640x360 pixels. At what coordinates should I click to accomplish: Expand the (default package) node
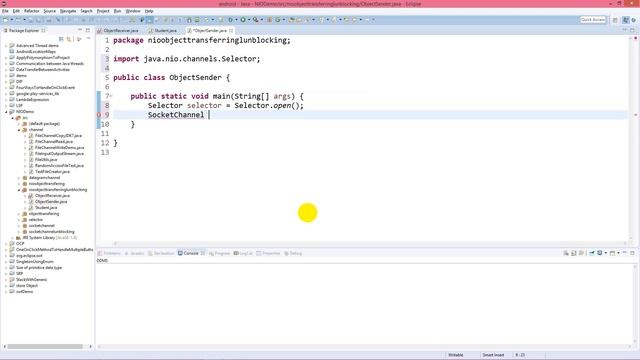tap(19, 124)
